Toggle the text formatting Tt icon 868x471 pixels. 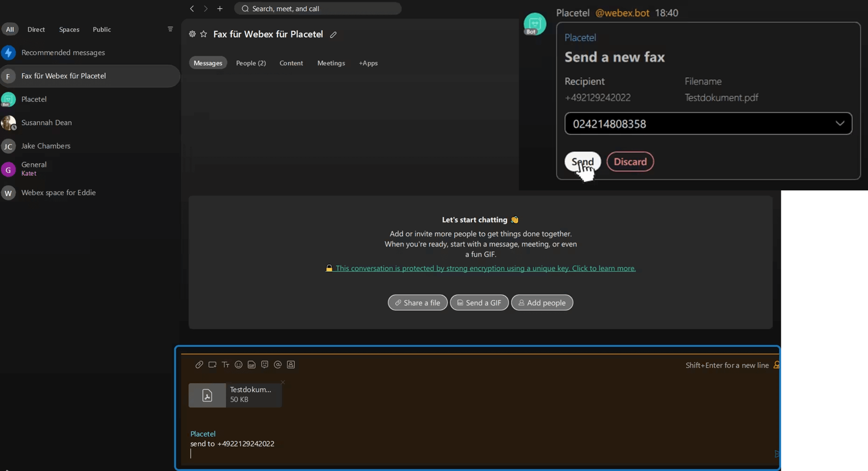pos(225,365)
